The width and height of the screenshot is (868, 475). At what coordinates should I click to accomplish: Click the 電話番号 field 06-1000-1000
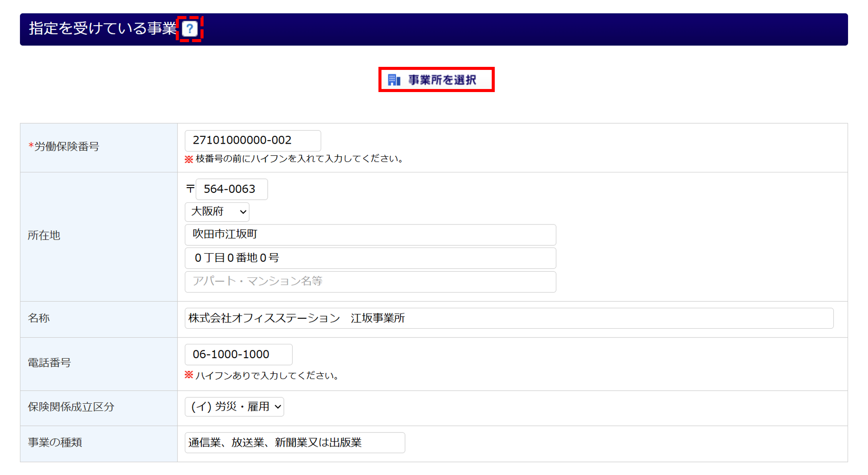pos(238,355)
